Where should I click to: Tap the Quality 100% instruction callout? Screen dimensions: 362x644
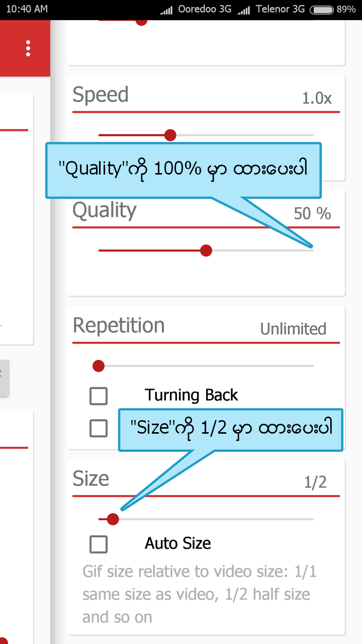184,170
